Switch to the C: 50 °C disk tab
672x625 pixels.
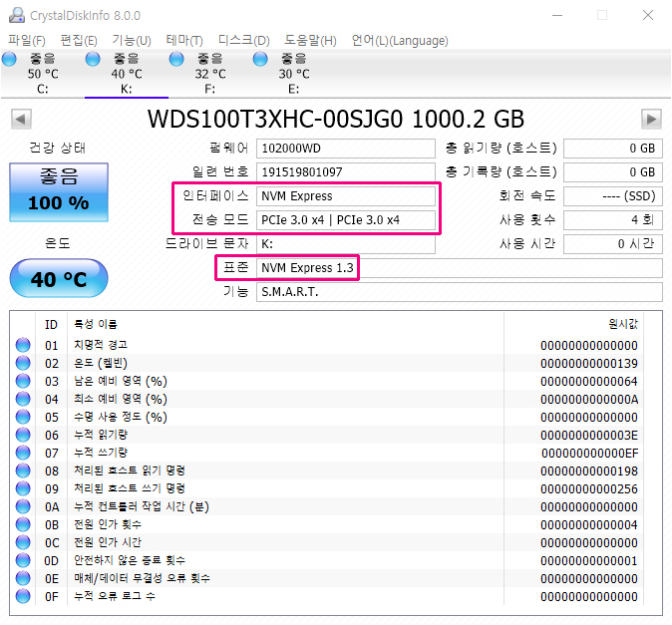(x=43, y=74)
